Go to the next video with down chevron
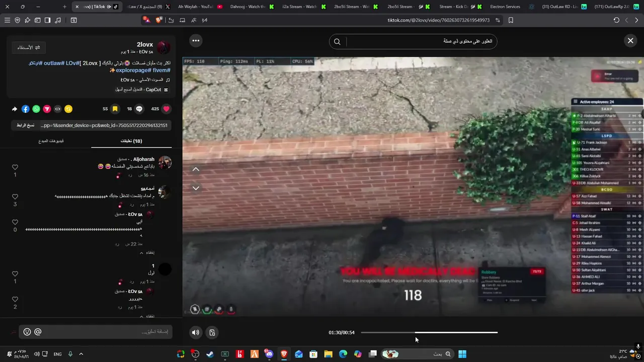The height and width of the screenshot is (362, 644). click(196, 188)
